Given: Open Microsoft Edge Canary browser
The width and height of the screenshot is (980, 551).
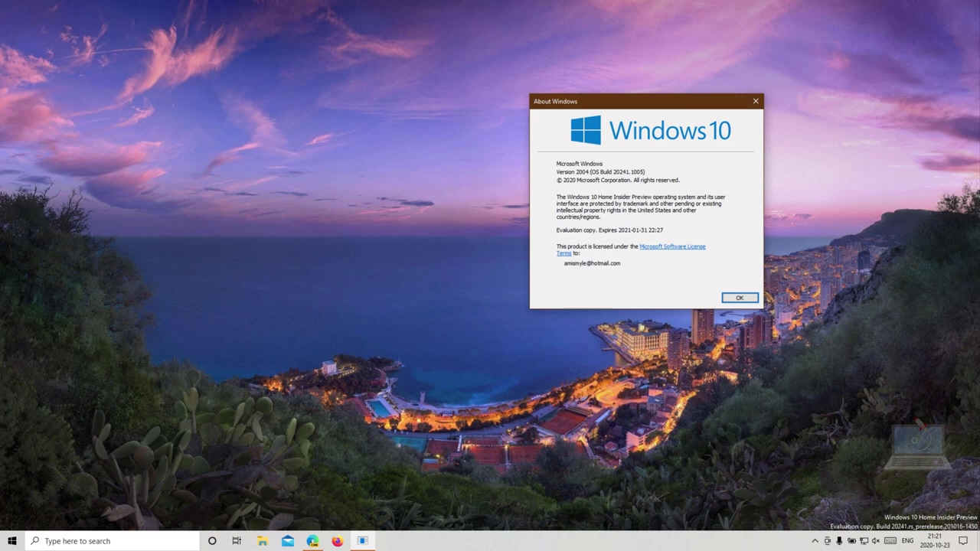Looking at the screenshot, I should [x=312, y=541].
